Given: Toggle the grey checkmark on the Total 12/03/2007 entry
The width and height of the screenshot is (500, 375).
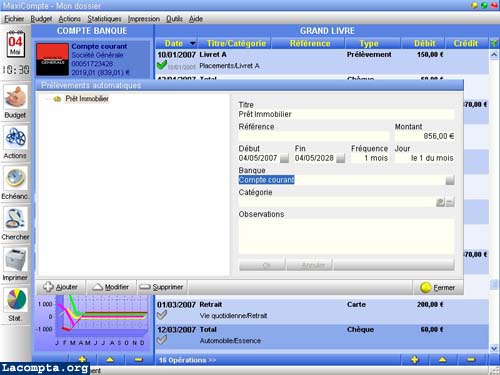Looking at the screenshot, I should 162,340.
